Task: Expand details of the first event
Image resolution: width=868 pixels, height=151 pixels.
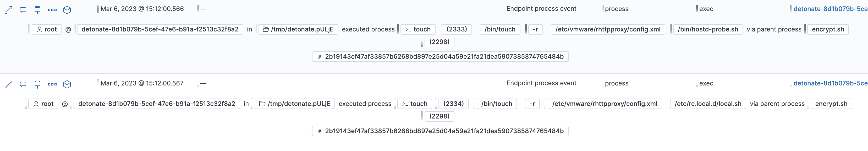Action: point(8,10)
